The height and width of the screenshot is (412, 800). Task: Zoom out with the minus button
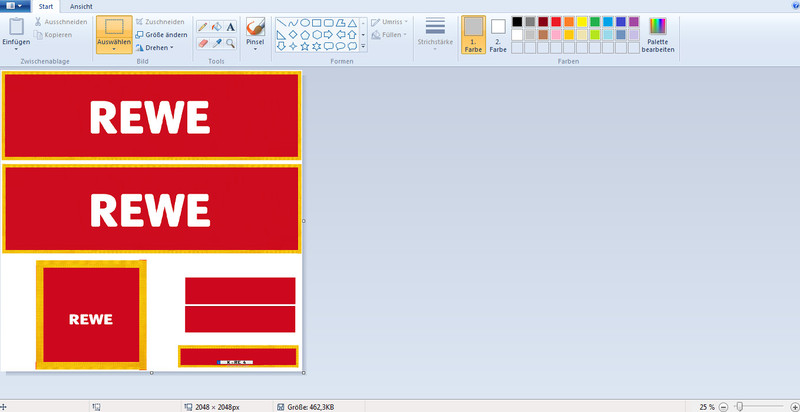tap(723, 407)
